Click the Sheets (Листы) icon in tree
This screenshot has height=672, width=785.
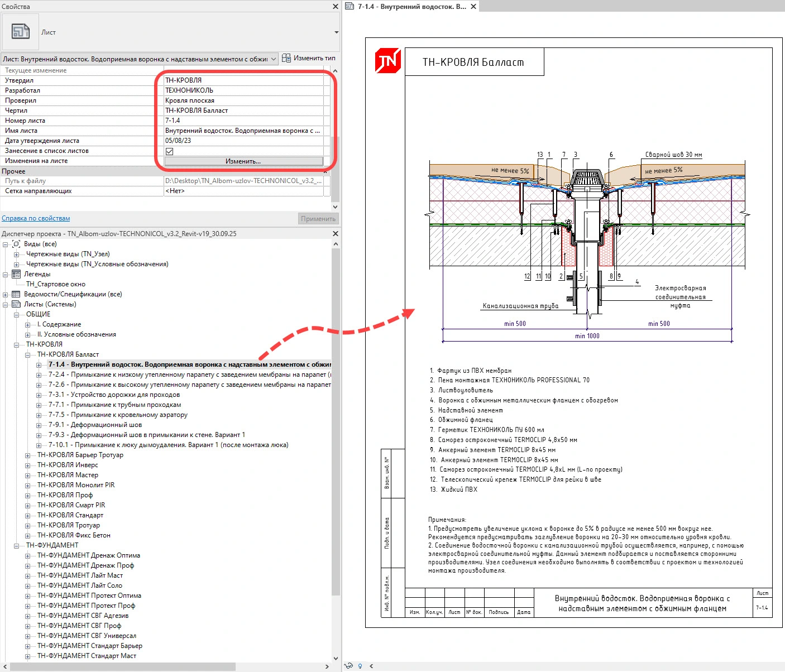[x=16, y=304]
